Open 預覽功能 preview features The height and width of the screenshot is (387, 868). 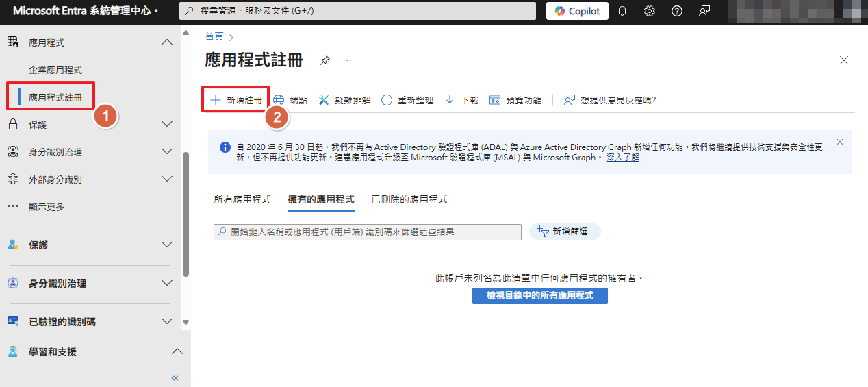point(515,100)
